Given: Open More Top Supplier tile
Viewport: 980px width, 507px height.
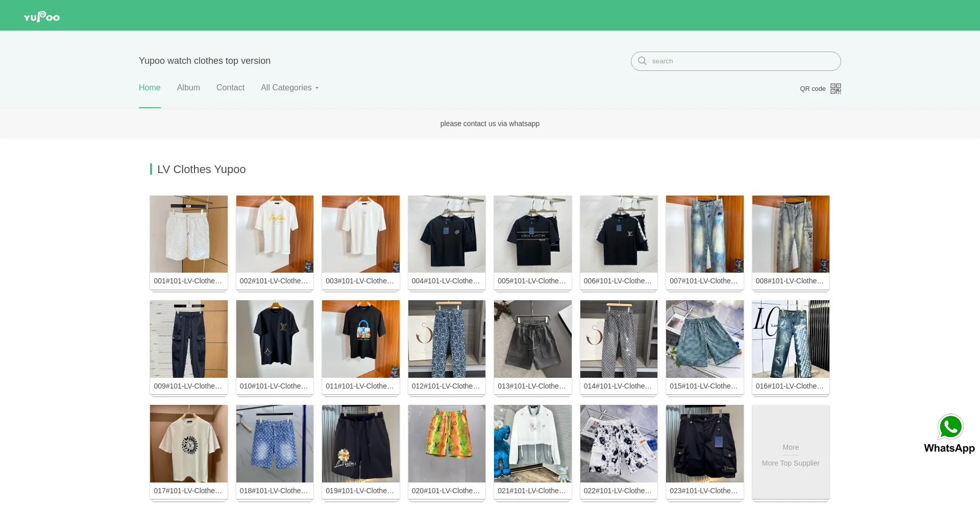Looking at the screenshot, I should coord(791,452).
